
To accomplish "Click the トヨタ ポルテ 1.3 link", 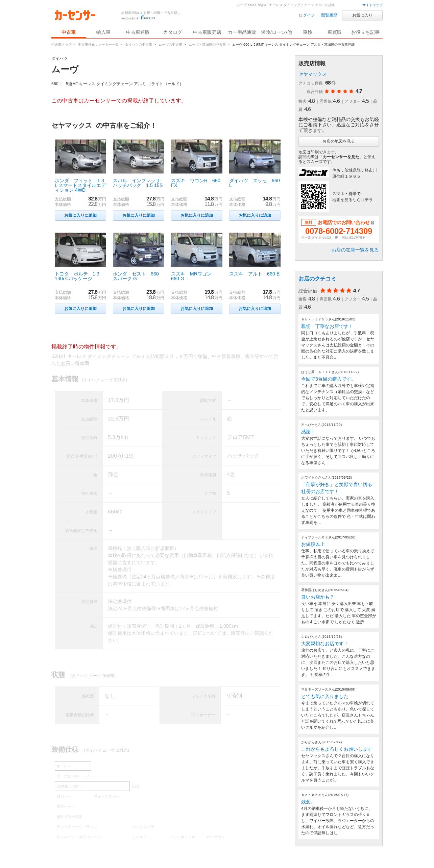I will pos(77,276).
